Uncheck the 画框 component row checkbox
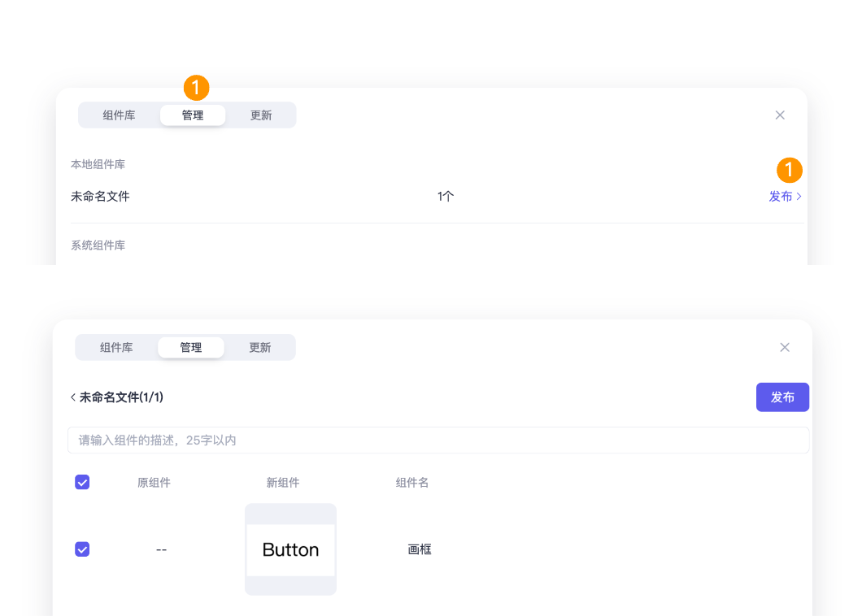 [82, 549]
